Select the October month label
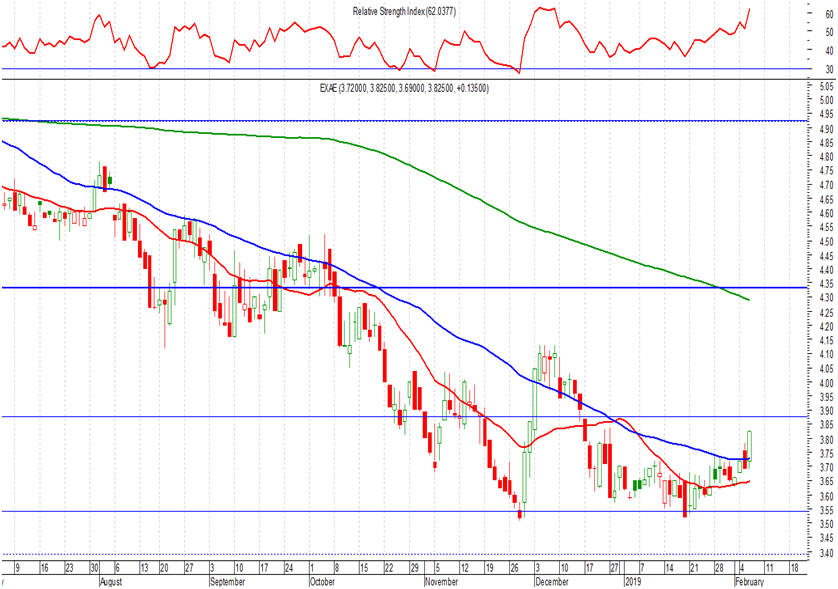This screenshot has width=838, height=589. (x=322, y=582)
